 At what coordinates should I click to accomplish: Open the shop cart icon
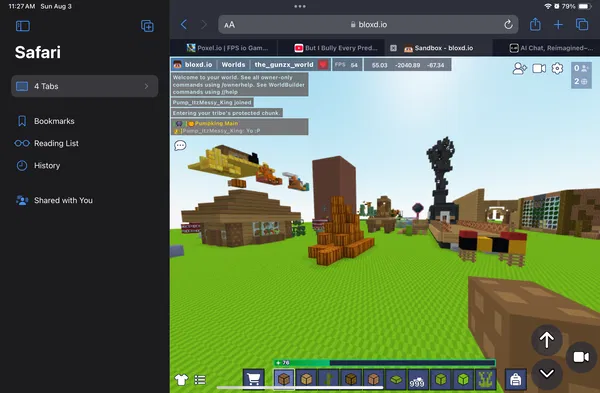253,379
